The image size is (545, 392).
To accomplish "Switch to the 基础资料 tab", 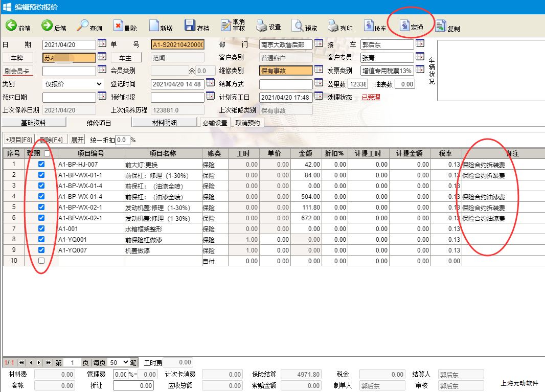I will 33,123.
